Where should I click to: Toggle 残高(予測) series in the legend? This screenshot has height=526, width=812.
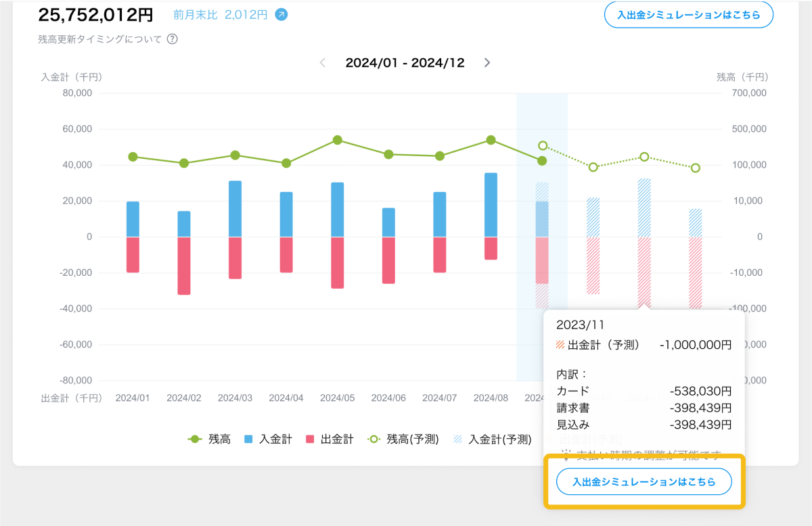click(x=404, y=439)
